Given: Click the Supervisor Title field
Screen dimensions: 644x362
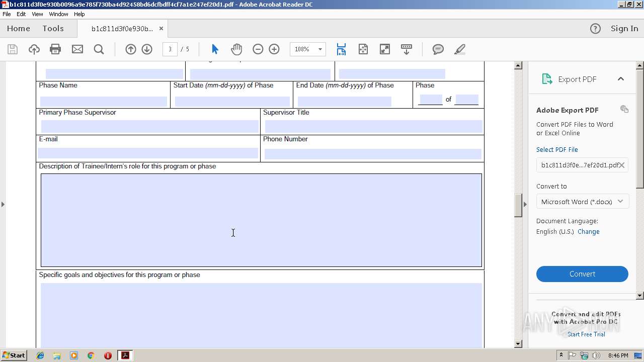Looking at the screenshot, I should (373, 126).
